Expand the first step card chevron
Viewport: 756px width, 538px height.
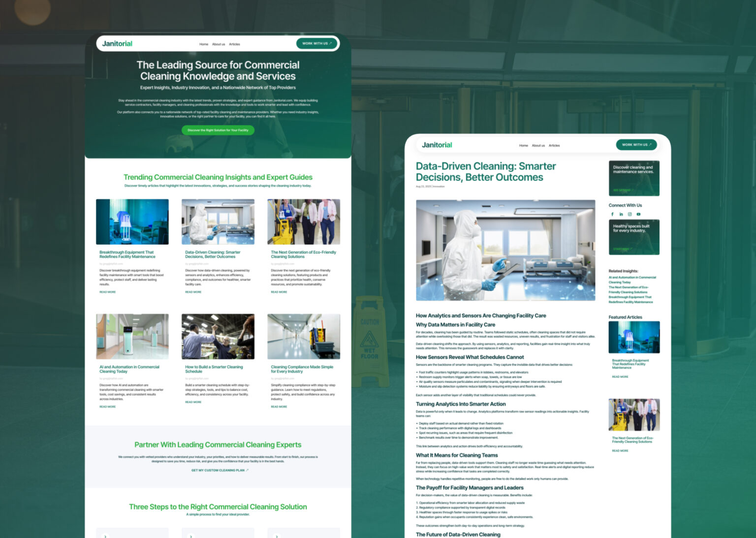[x=105, y=536]
